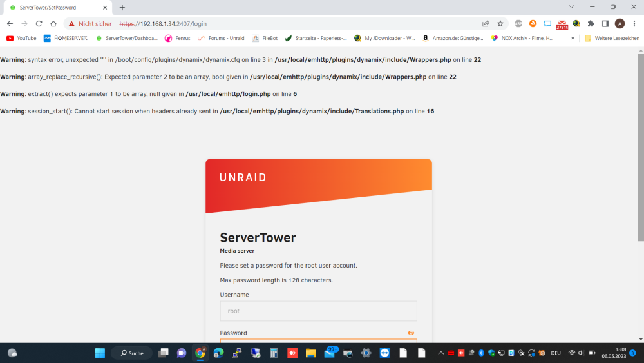Share this page via share icon
Image resolution: width=644 pixels, height=363 pixels.
pyautogui.click(x=486, y=23)
